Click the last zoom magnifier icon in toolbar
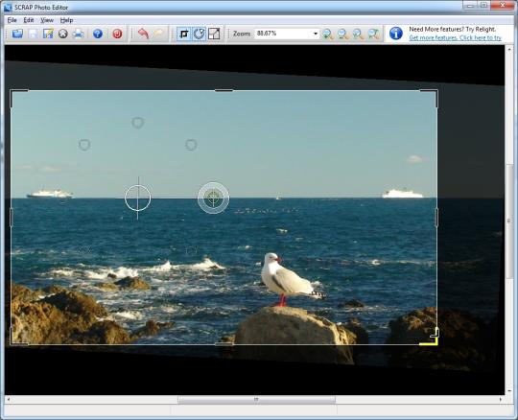518x420 pixels. (x=373, y=34)
